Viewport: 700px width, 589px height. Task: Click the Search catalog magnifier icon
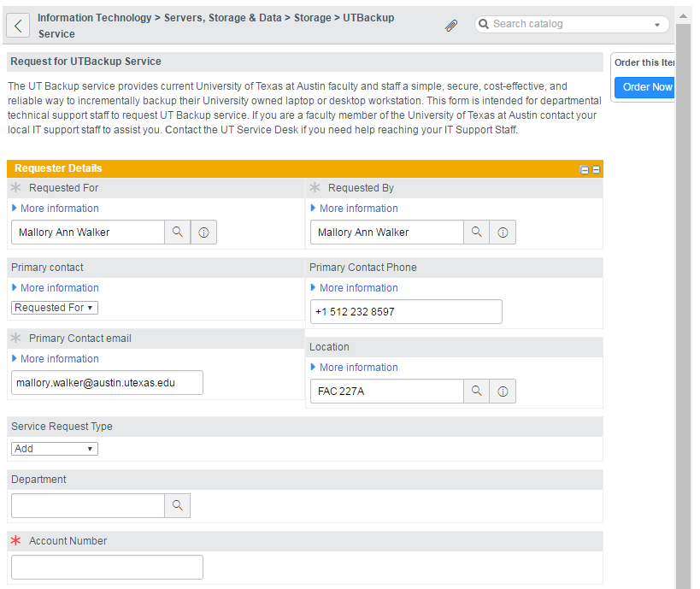tap(484, 24)
